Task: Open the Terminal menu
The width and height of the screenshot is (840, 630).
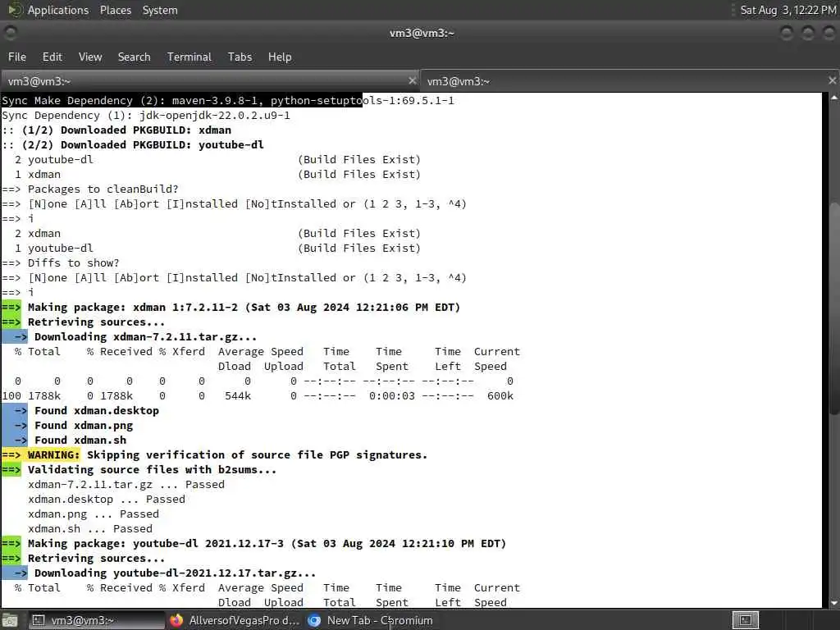Action: [x=189, y=57]
